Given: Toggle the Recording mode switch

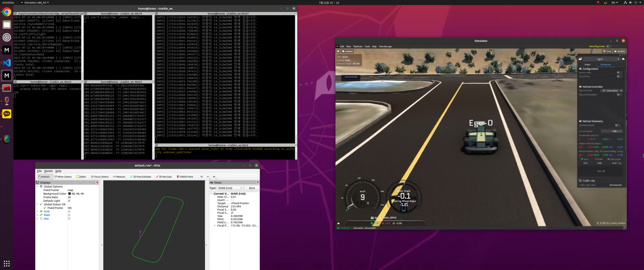Looking at the screenshot, I should click(x=608, y=46).
